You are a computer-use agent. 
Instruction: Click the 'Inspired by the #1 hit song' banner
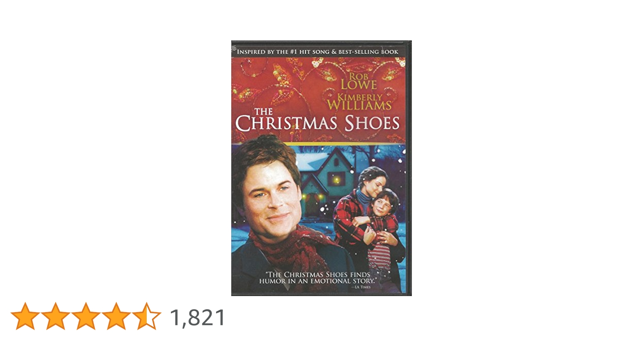point(317,52)
